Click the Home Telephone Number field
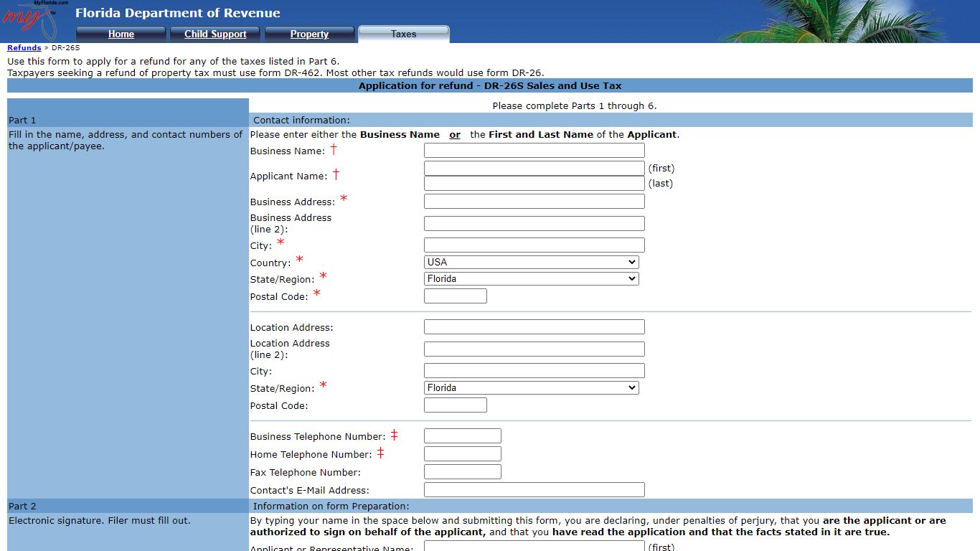Image resolution: width=980 pixels, height=551 pixels. tap(463, 454)
